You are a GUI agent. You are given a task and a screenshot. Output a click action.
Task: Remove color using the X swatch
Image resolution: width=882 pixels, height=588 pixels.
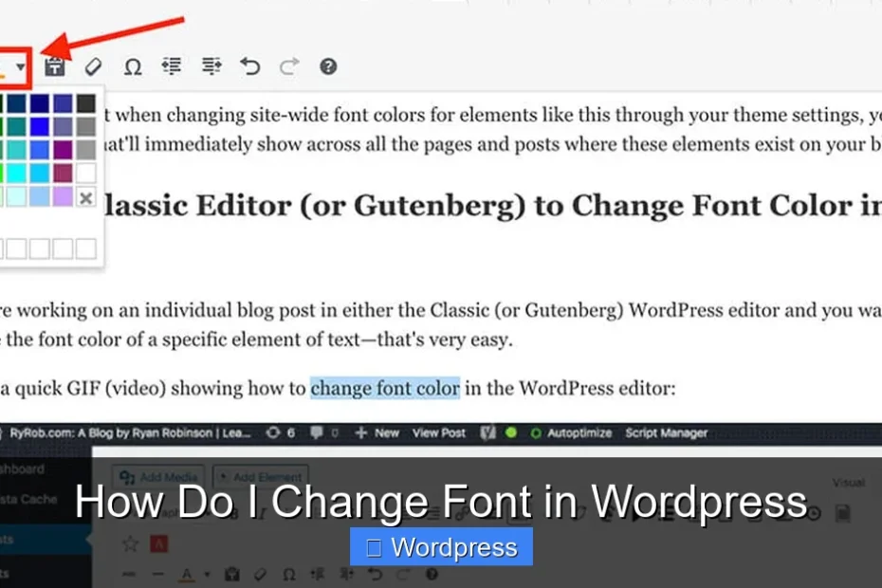tap(85, 198)
